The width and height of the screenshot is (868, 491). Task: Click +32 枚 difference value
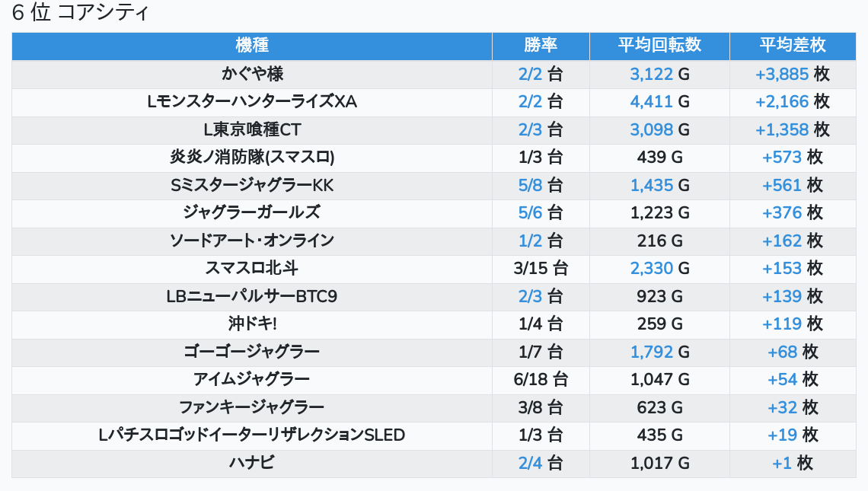coord(792,407)
